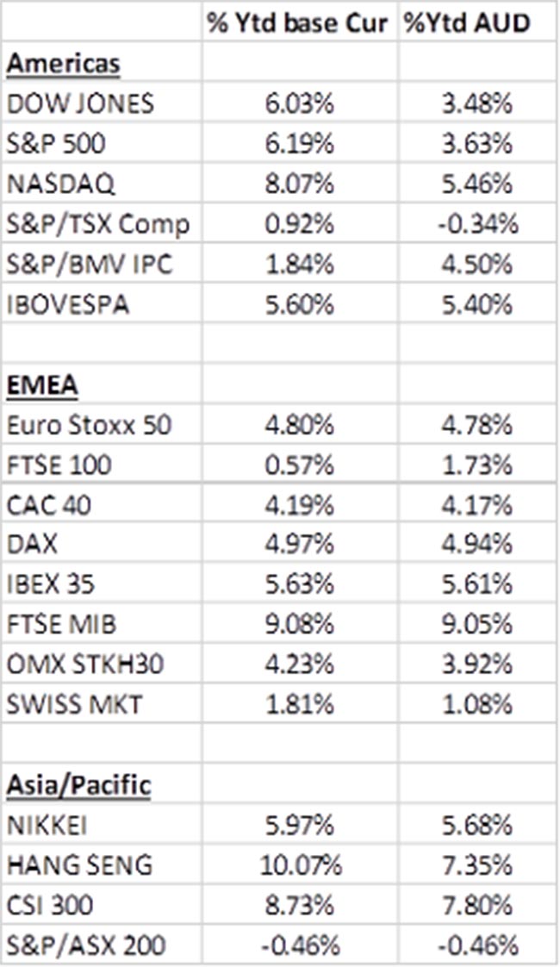Click the IBOVESPA row label

[67, 305]
